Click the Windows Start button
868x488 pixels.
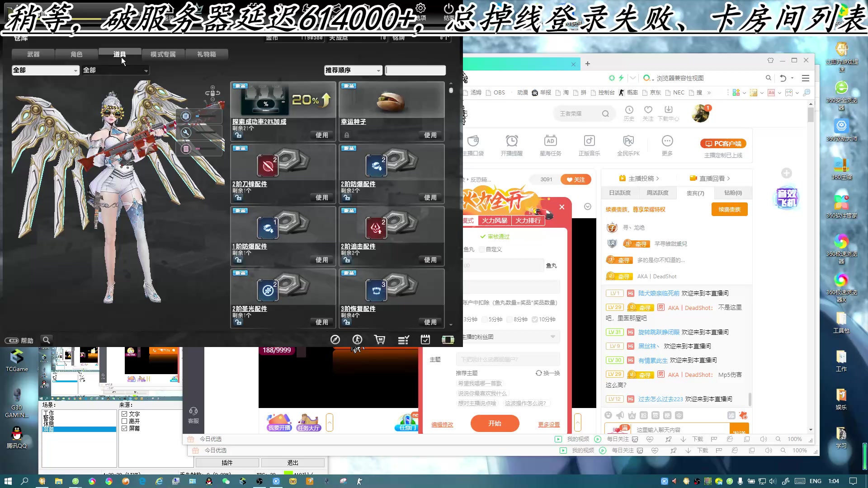click(8, 481)
